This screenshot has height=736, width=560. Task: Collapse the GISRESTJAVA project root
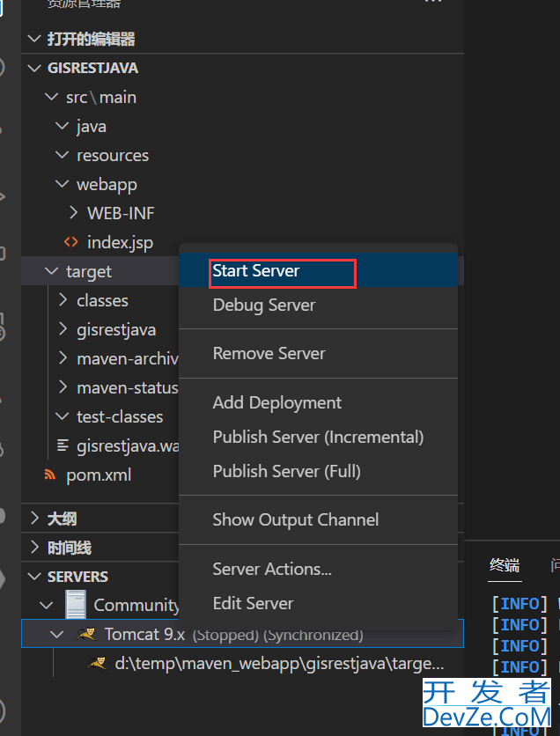coord(34,68)
